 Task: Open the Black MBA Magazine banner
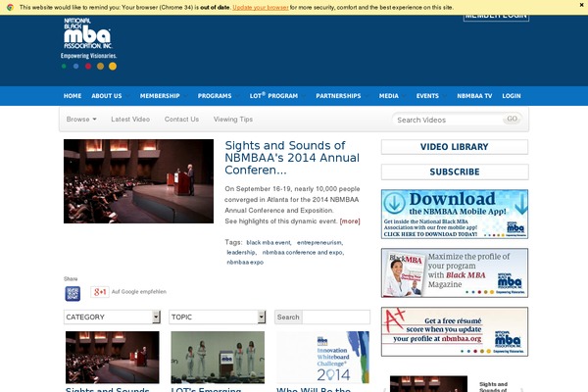click(455, 272)
